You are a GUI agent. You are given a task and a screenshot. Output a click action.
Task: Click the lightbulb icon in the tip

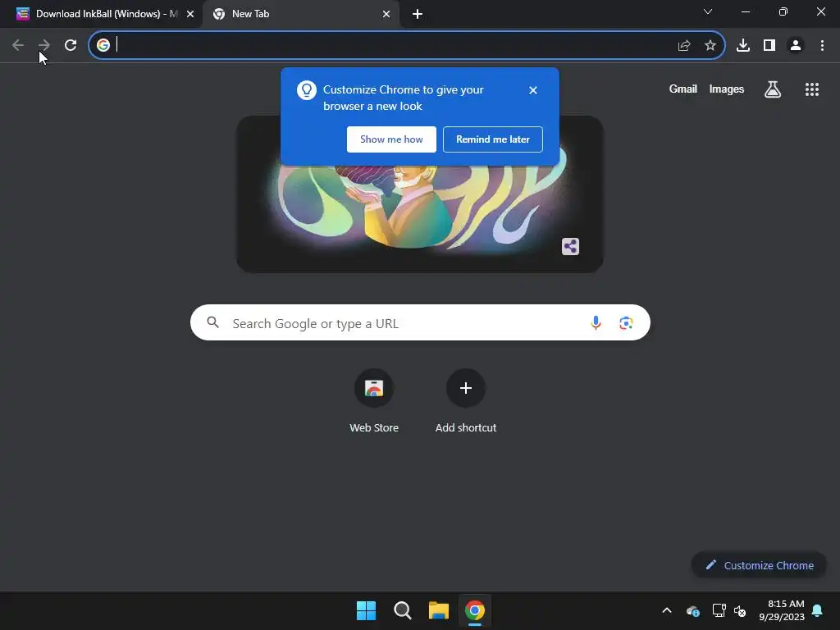[x=307, y=90]
